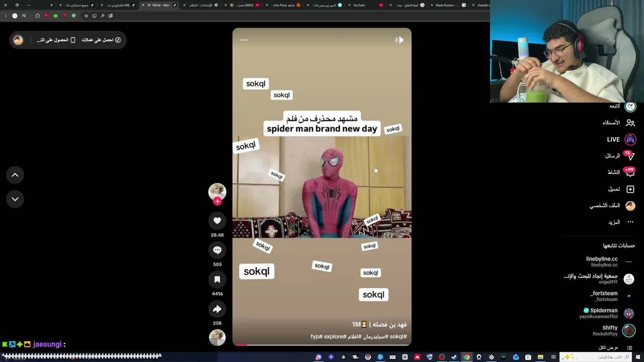Open the _fortsteam followed account
The image size is (644, 362).
pos(611,296)
